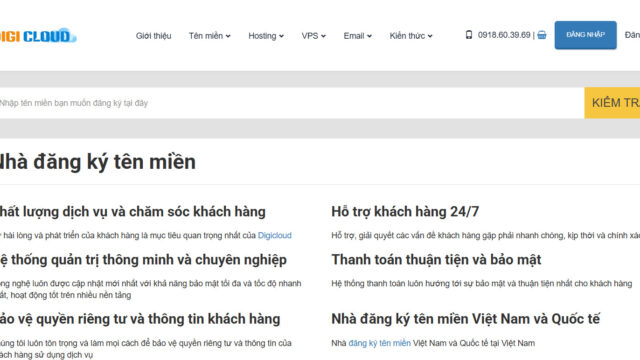640x360 pixels.
Task: Open the Giới thiệu page
Action: pyautogui.click(x=153, y=36)
